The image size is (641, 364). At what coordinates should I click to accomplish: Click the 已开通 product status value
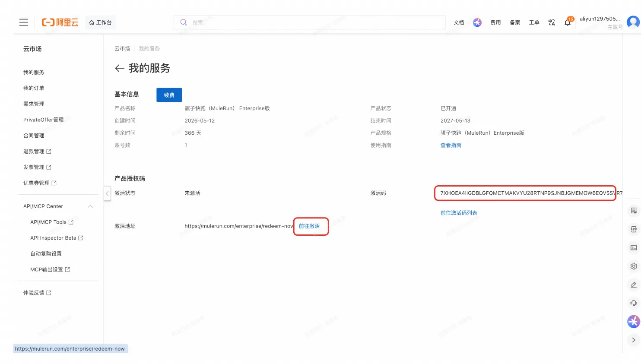coord(448,108)
